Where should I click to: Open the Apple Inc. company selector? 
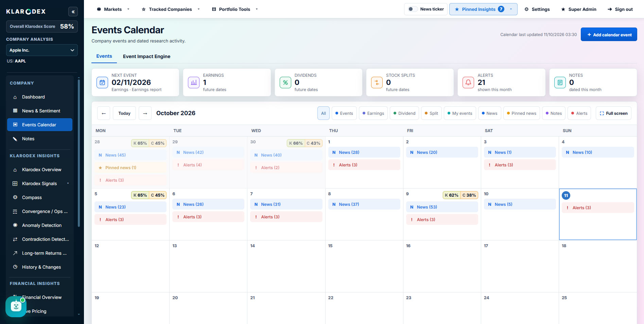tap(42, 50)
